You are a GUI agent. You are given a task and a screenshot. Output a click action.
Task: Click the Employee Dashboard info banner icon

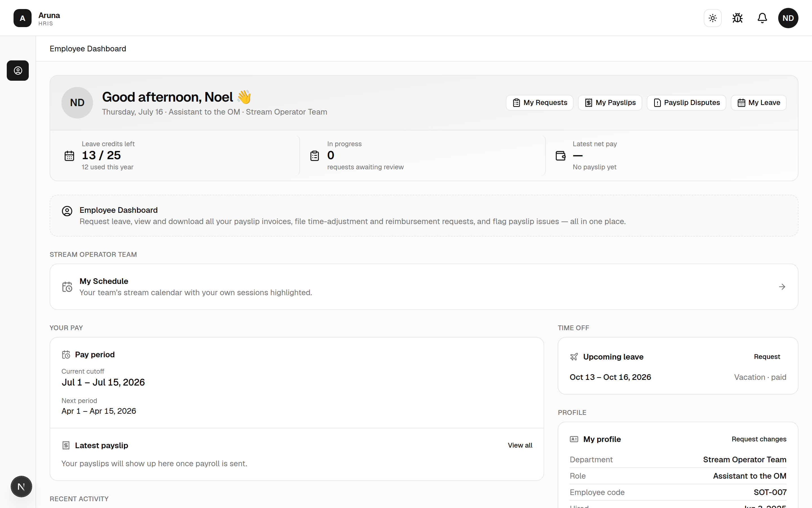67,211
